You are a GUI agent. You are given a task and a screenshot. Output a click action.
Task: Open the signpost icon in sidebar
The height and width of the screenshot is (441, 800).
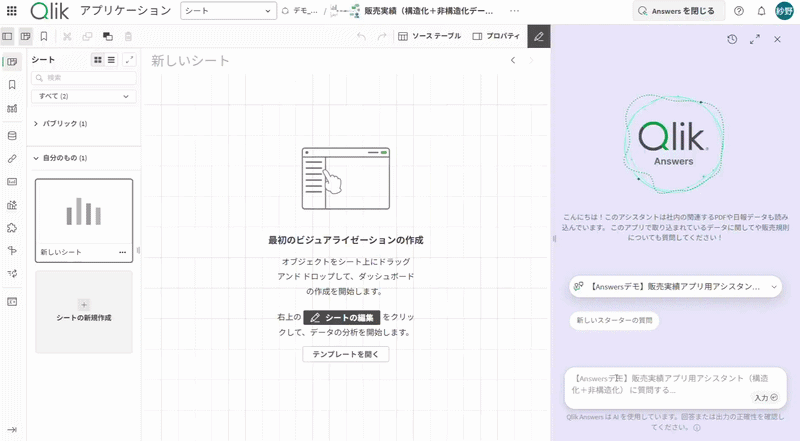pos(12,251)
